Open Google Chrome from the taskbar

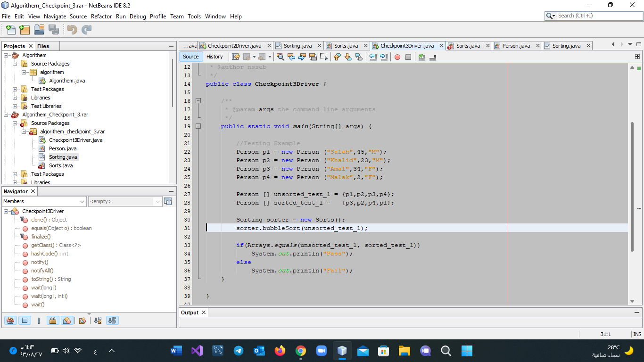pyautogui.click(x=300, y=351)
